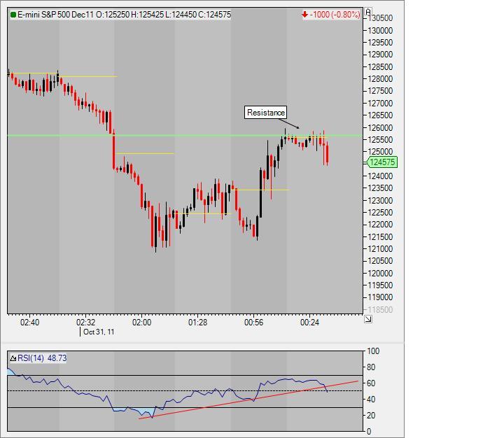This screenshot has width=504, height=438.
Task: Click the 02:40 time axis label
Action: (29, 323)
